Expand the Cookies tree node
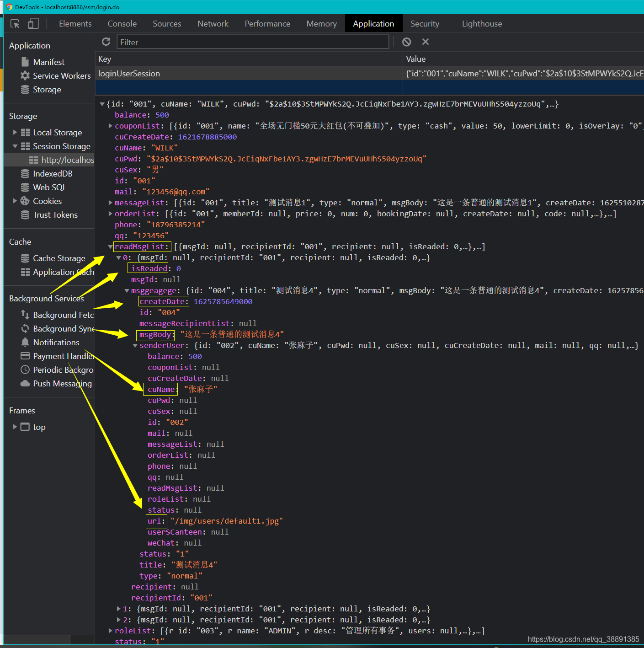The image size is (644, 648). pyautogui.click(x=15, y=201)
